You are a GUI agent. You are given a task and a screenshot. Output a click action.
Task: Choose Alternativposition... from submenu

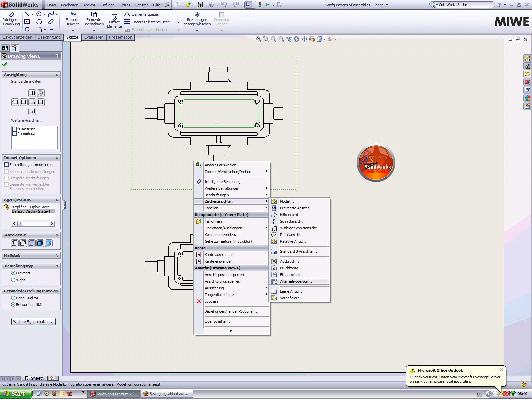tap(296, 281)
